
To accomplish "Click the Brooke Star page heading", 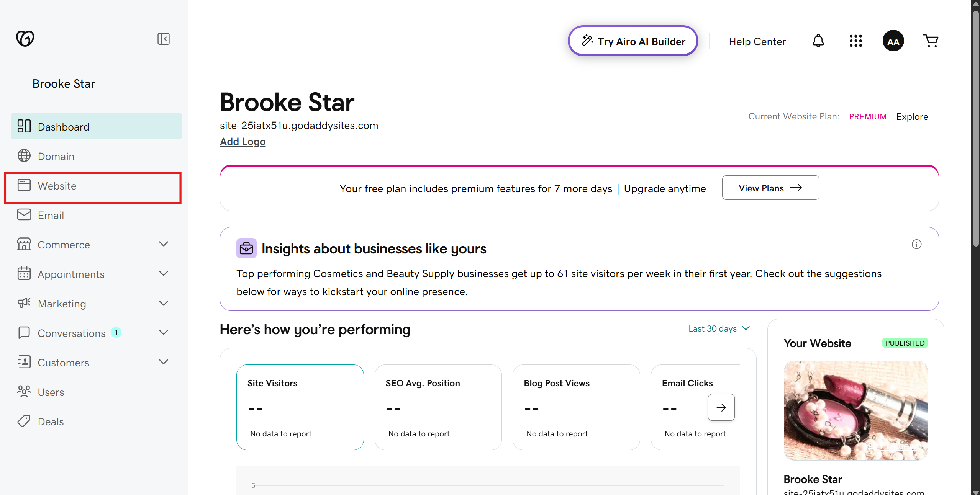I will (x=287, y=102).
